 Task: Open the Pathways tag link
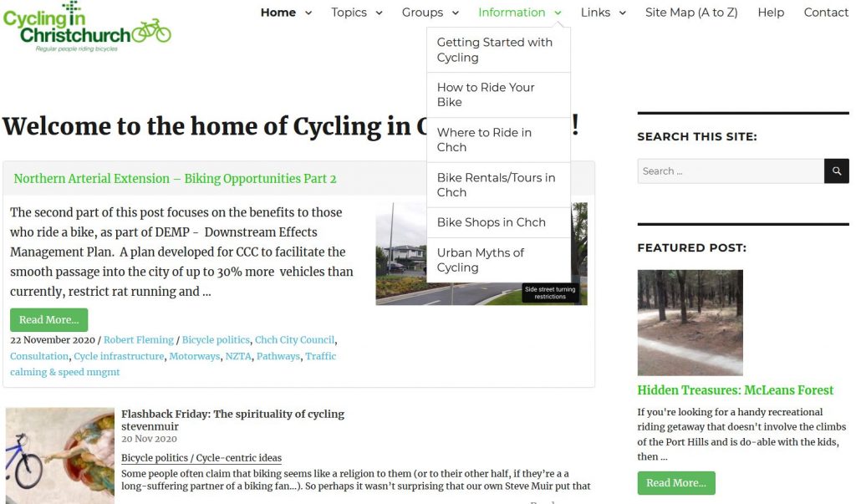278,356
